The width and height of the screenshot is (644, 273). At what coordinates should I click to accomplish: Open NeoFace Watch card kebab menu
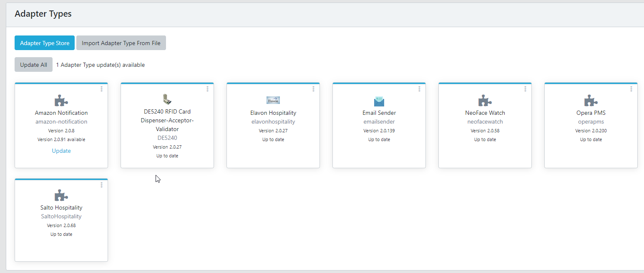pos(526,89)
